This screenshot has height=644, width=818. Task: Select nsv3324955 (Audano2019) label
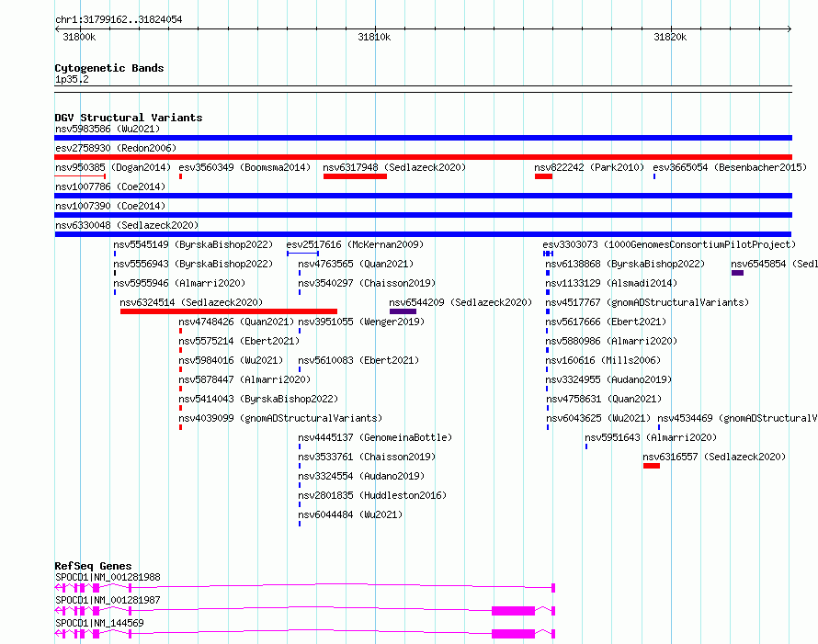pos(608,379)
